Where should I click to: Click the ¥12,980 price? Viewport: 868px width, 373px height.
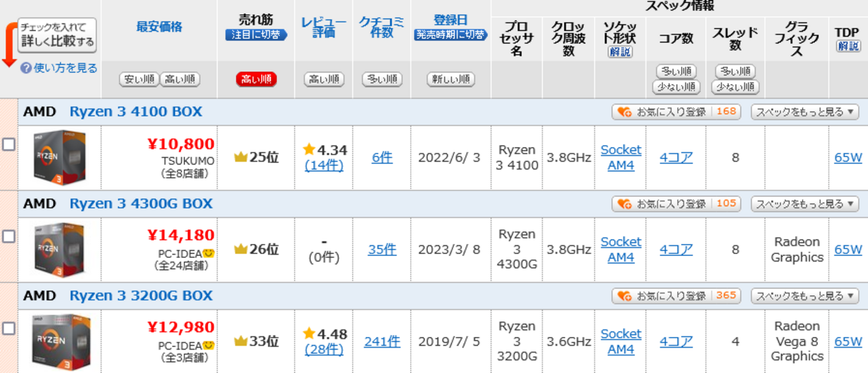pyautogui.click(x=181, y=328)
